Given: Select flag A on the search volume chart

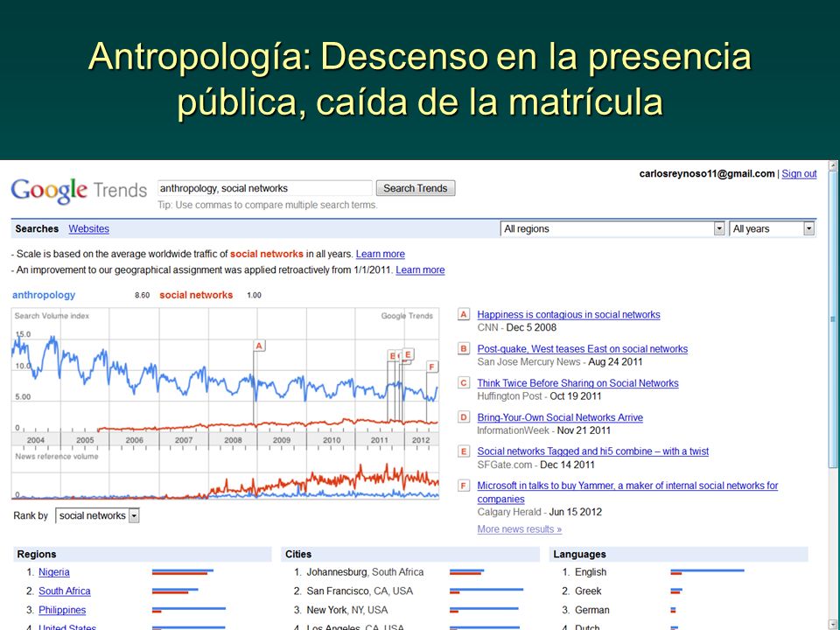Looking at the screenshot, I should (259, 346).
